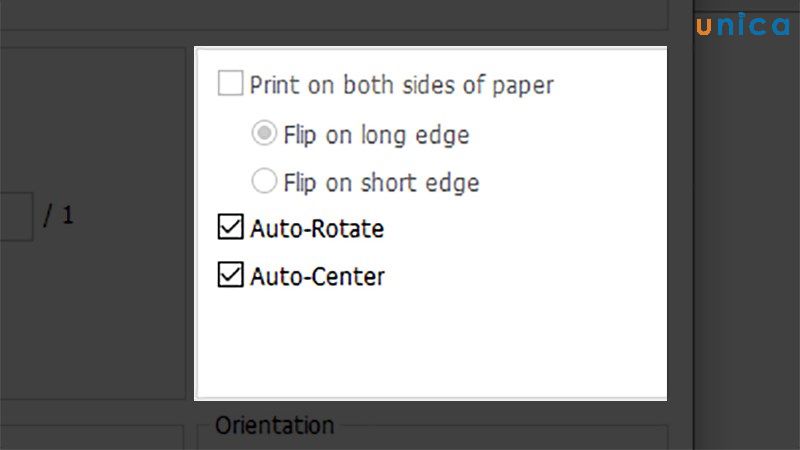800x450 pixels.
Task: Enable the Auto-Rotate checkbox
Action: 230,229
